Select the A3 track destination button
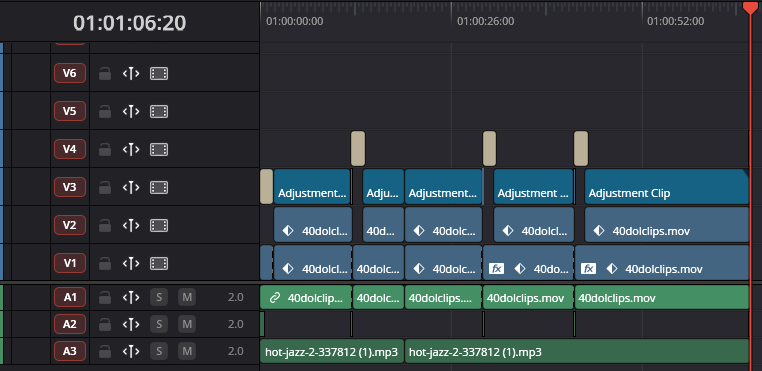This screenshot has width=762, height=371. tap(70, 351)
